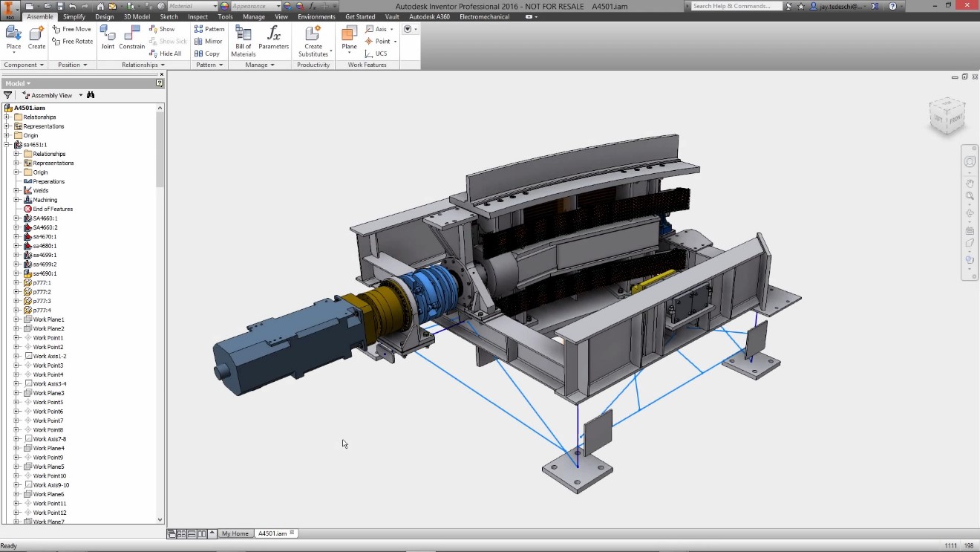980x552 pixels.
Task: Activate the Joint relationship tool
Action: [108, 39]
